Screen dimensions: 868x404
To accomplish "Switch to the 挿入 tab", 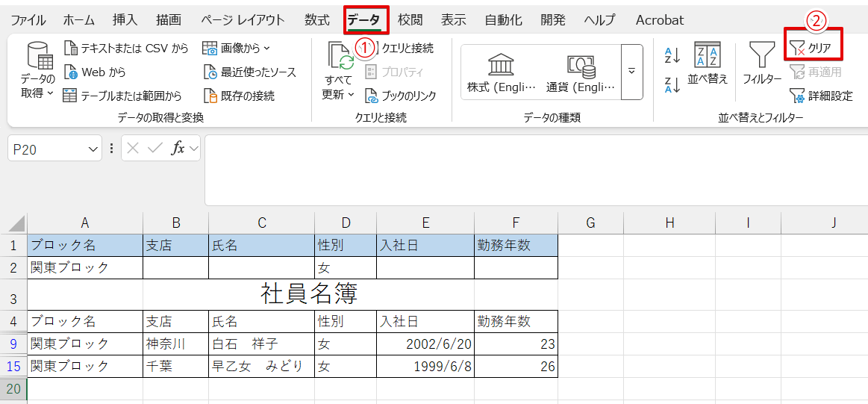I will (125, 20).
